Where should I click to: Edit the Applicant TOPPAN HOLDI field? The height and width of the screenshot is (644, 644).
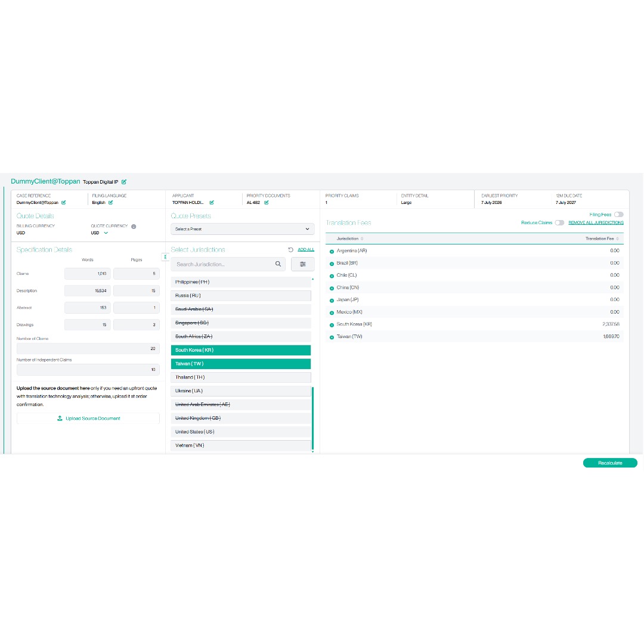(212, 203)
